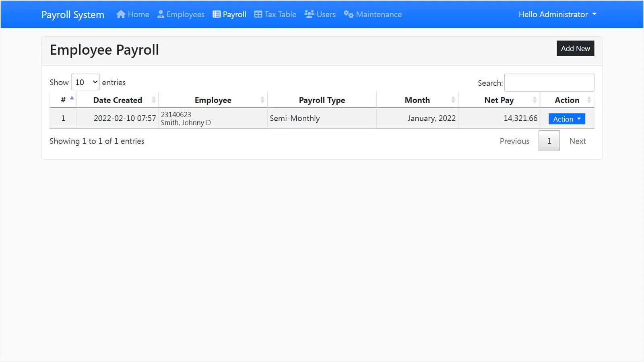Image resolution: width=644 pixels, height=362 pixels.
Task: Click the Payroll list icon
Action: pos(217,14)
